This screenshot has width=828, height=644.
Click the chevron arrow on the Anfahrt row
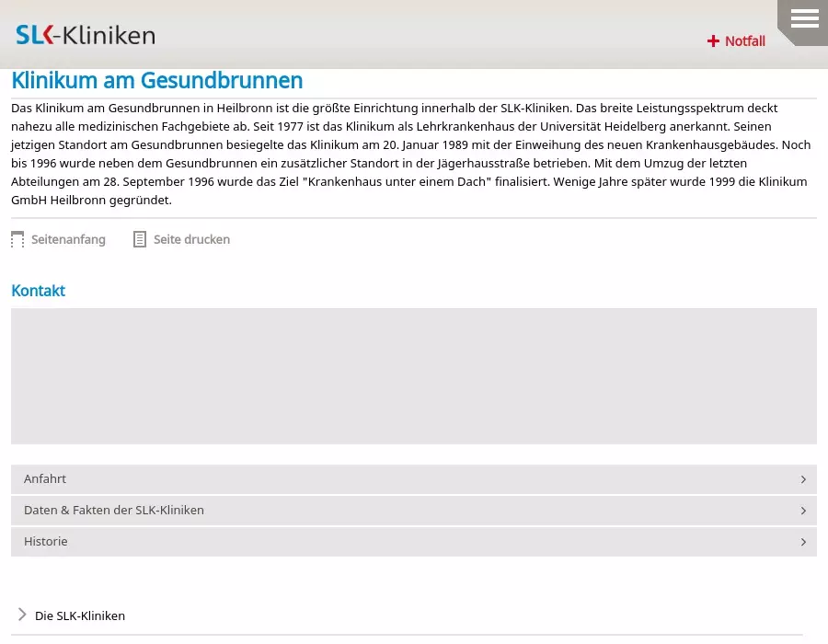(803, 479)
